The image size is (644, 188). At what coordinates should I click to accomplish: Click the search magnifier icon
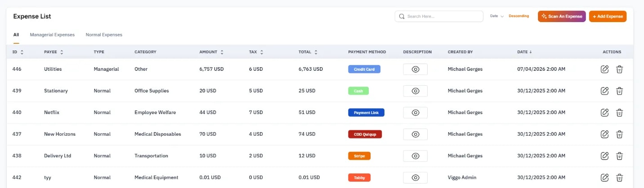coord(402,16)
